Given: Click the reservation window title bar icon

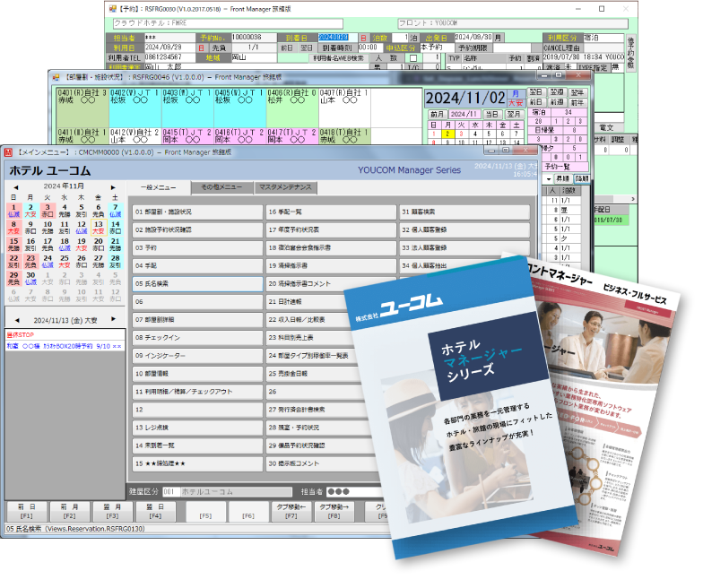Looking at the screenshot, I should point(113,9).
